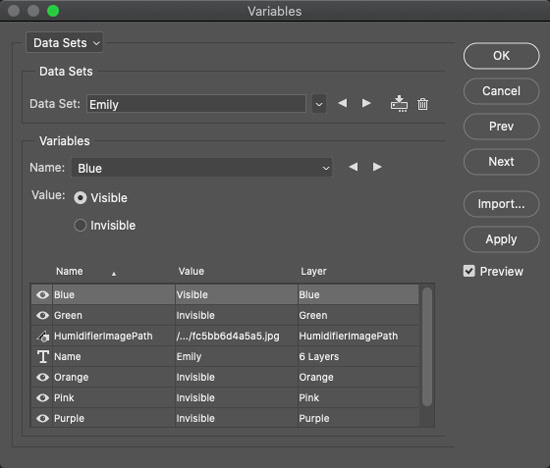This screenshot has width=550, height=468.
Task: Click the save data set icon
Action: coord(399,103)
